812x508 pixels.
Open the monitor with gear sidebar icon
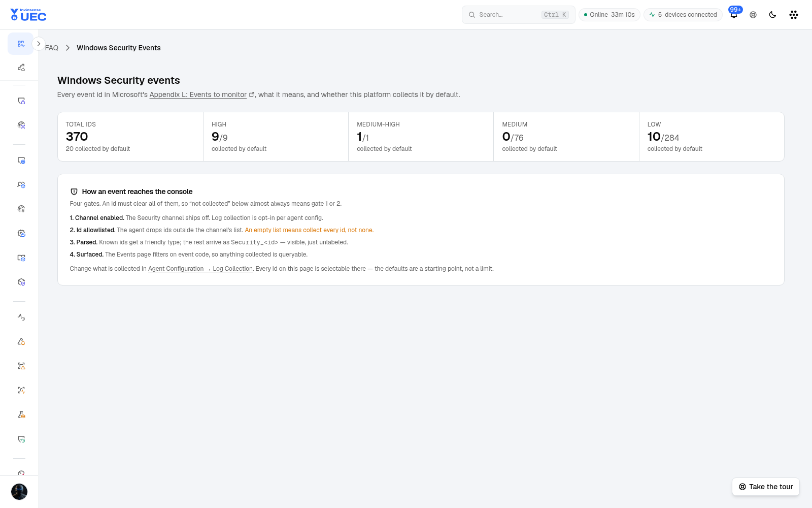coord(21,161)
